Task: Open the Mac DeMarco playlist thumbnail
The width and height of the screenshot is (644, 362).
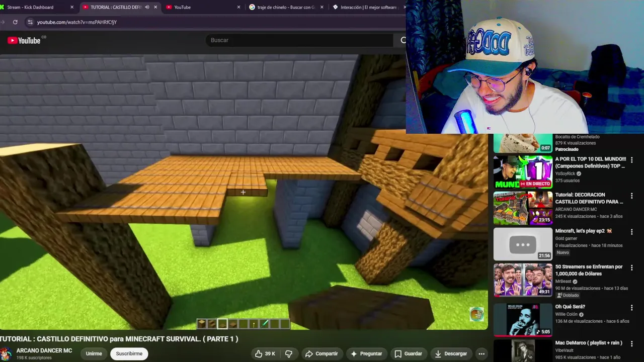Action: pyautogui.click(x=523, y=350)
